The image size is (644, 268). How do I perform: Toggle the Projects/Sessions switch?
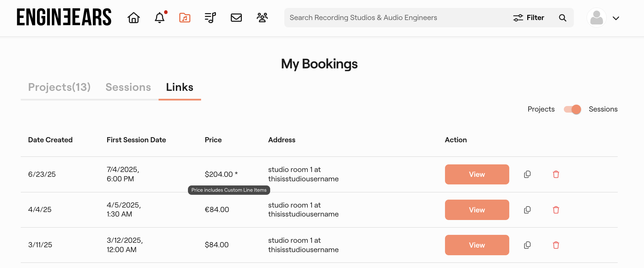coord(572,109)
